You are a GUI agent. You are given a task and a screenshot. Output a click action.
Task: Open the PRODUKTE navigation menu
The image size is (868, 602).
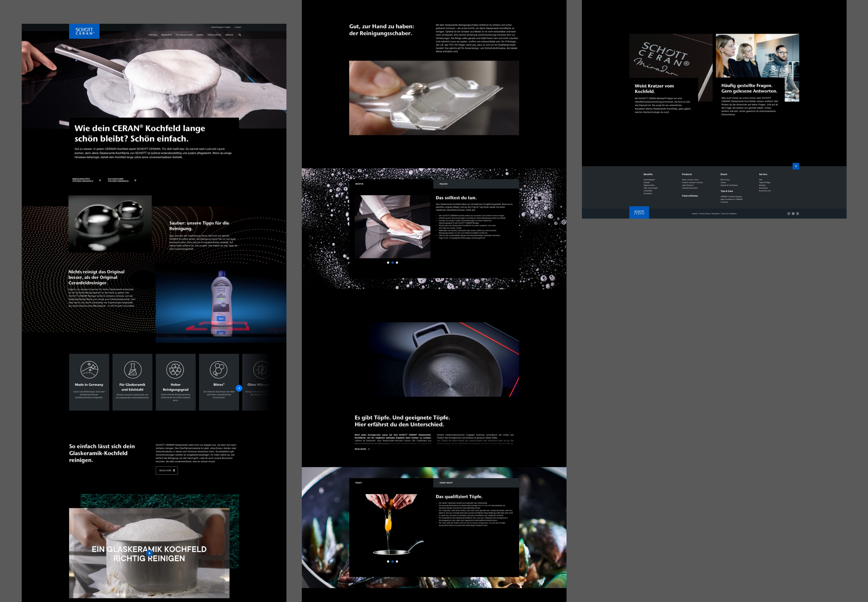point(166,35)
